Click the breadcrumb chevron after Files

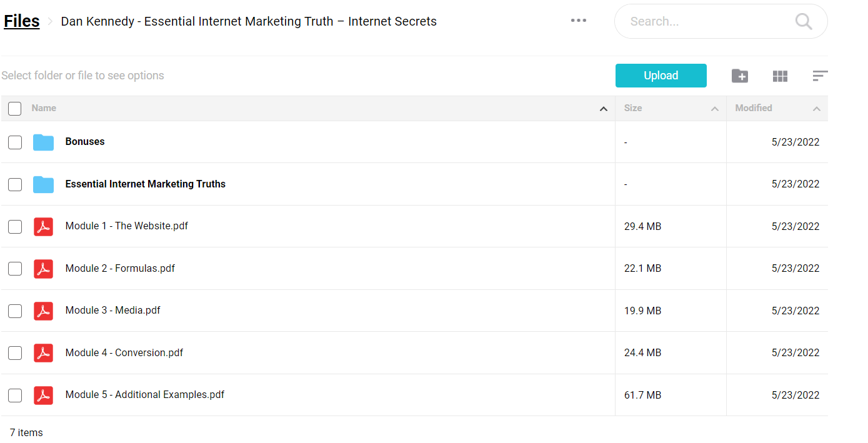click(50, 22)
